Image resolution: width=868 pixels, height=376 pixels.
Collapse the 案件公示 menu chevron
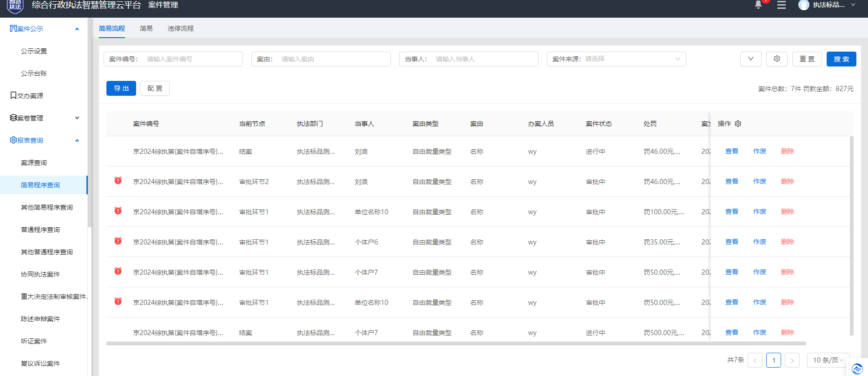pos(77,29)
